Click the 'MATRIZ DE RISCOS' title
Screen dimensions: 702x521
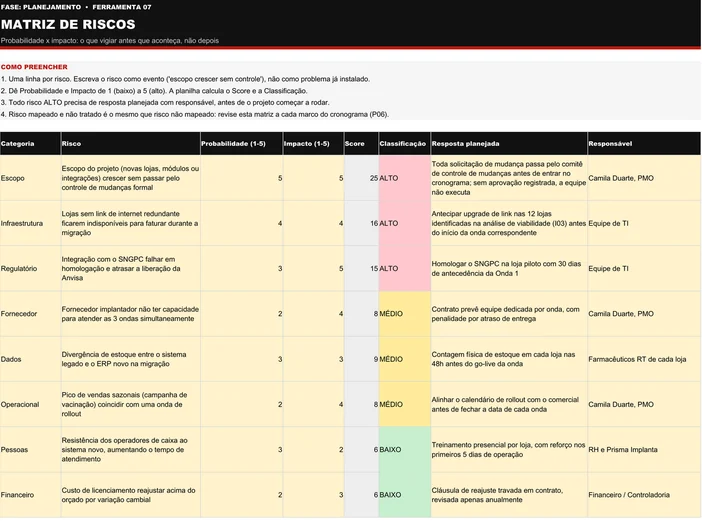tap(68, 24)
